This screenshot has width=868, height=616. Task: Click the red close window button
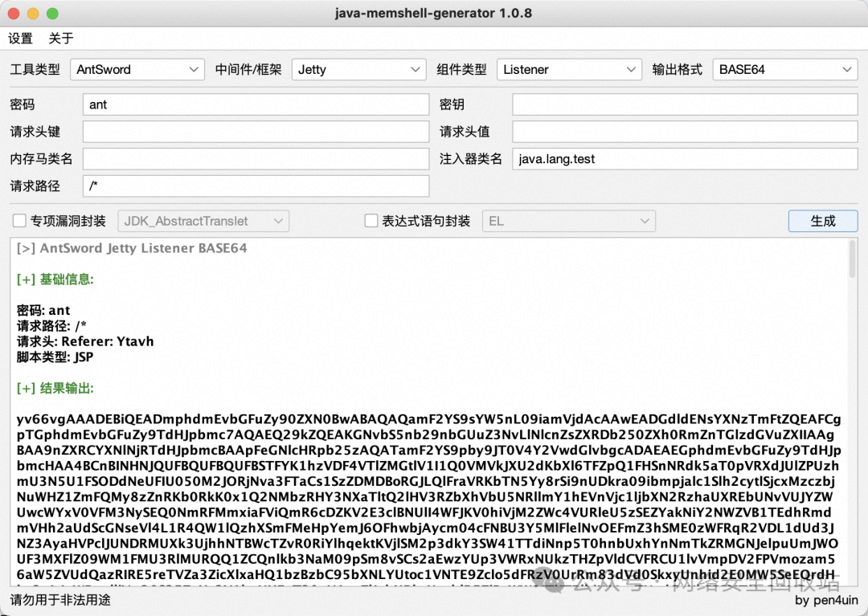coord(14,14)
